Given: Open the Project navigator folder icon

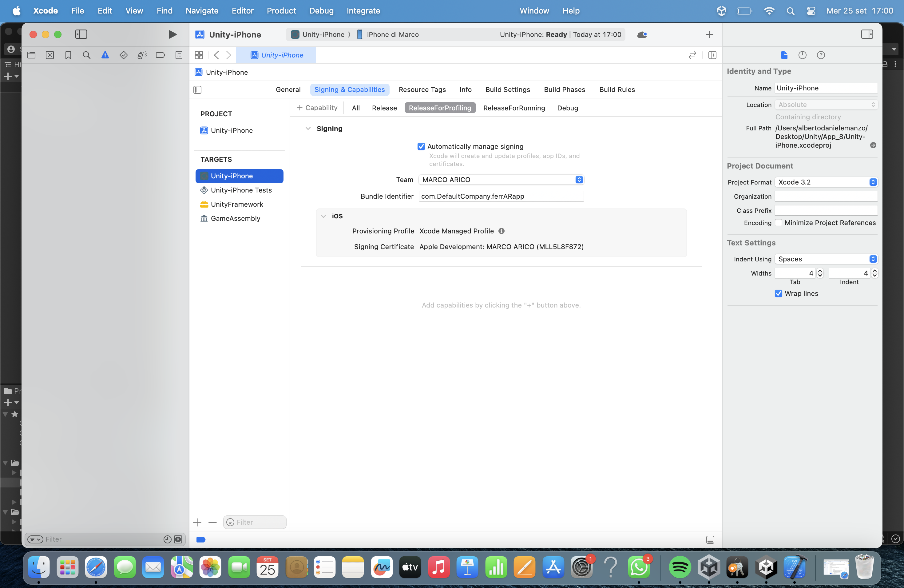Looking at the screenshot, I should 32,55.
